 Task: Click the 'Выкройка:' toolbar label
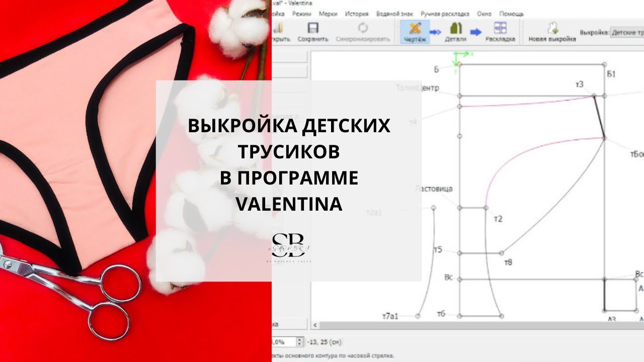click(x=594, y=33)
